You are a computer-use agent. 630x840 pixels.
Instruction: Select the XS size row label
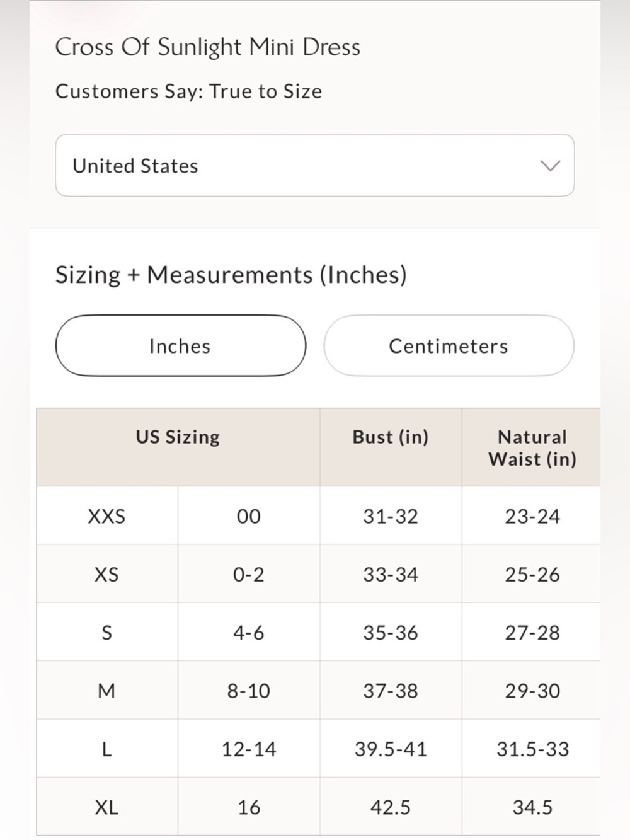(x=107, y=574)
